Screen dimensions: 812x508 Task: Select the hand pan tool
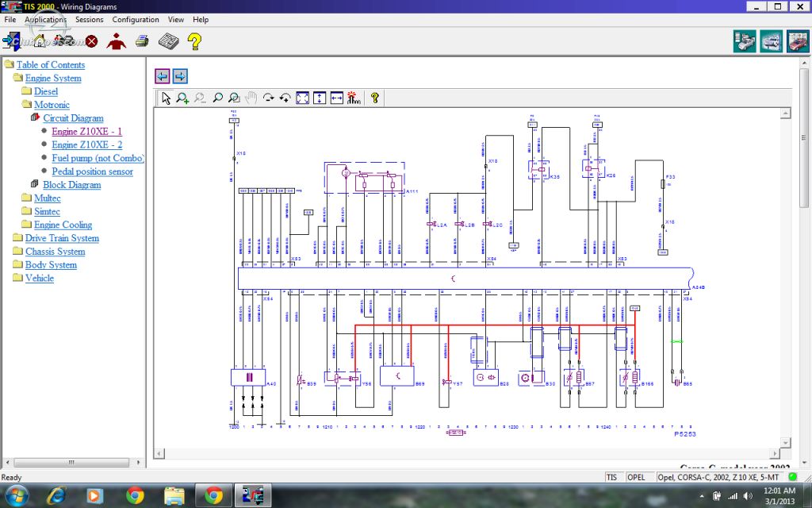251,98
